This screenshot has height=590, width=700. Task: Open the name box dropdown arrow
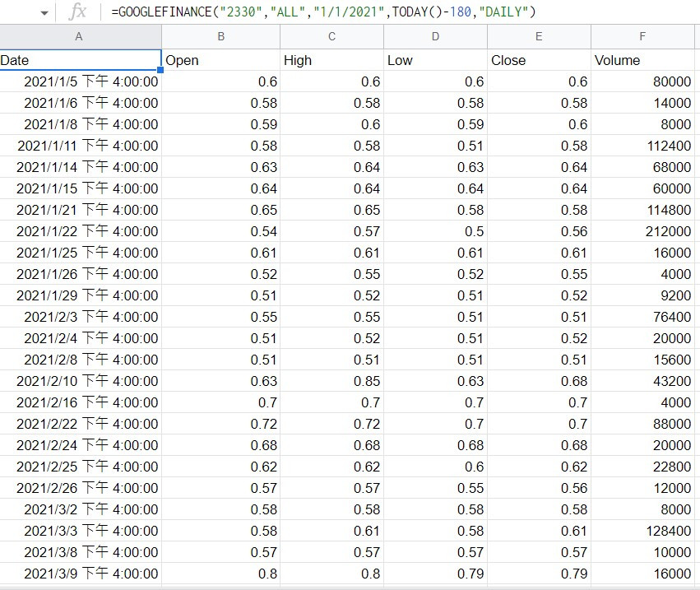[x=44, y=13]
